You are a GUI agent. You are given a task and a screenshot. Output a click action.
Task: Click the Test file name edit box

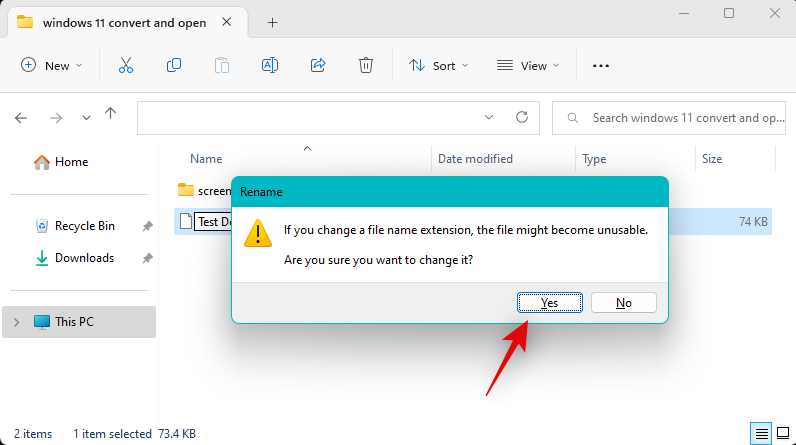coord(213,222)
